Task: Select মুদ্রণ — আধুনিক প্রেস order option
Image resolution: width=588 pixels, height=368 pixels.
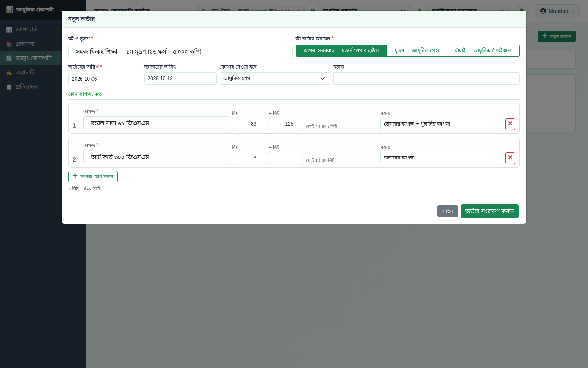Action: (x=416, y=51)
